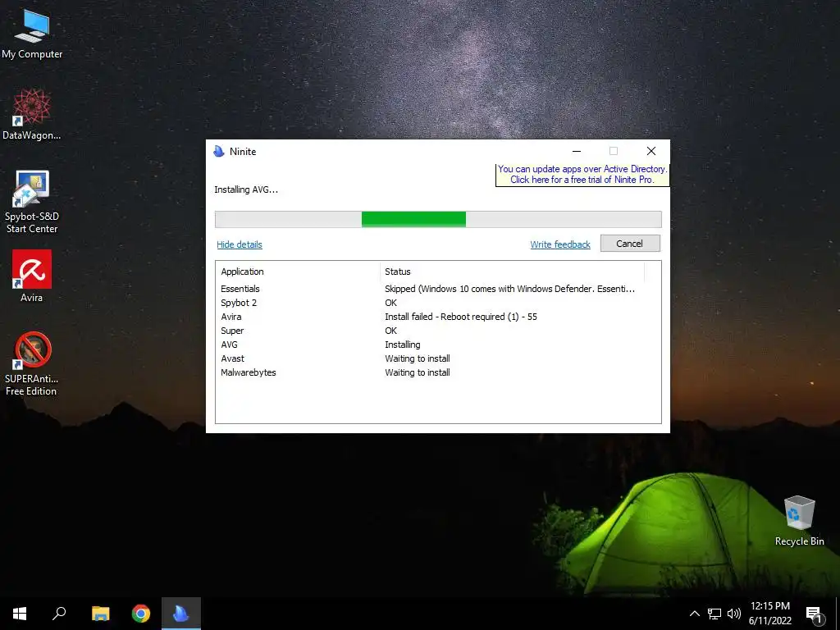Select SUPERAntiSpyware Free Edition desktop icon
The image size is (840, 630).
pyautogui.click(x=32, y=363)
